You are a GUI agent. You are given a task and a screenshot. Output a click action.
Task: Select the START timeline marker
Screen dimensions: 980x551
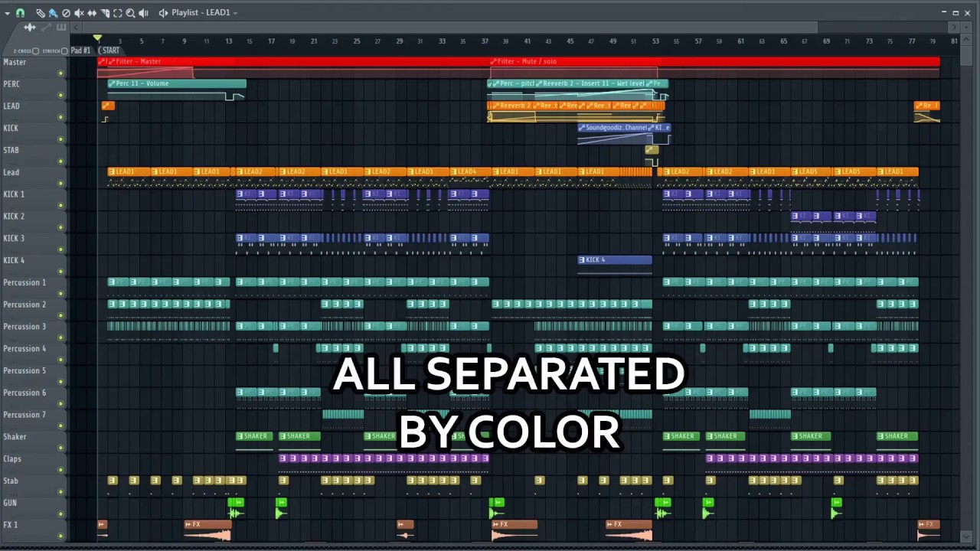[110, 51]
